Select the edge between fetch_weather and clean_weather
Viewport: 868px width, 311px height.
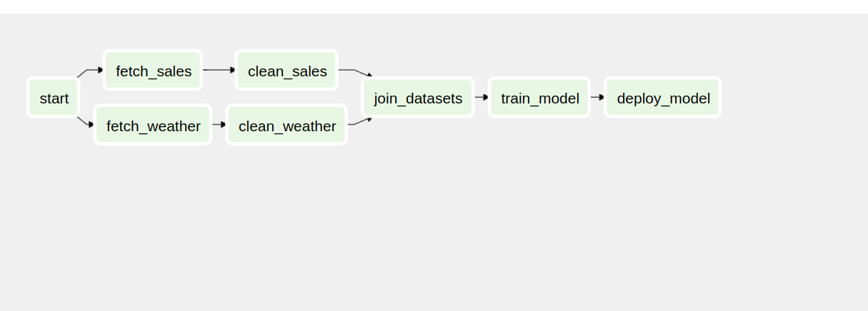(219, 124)
